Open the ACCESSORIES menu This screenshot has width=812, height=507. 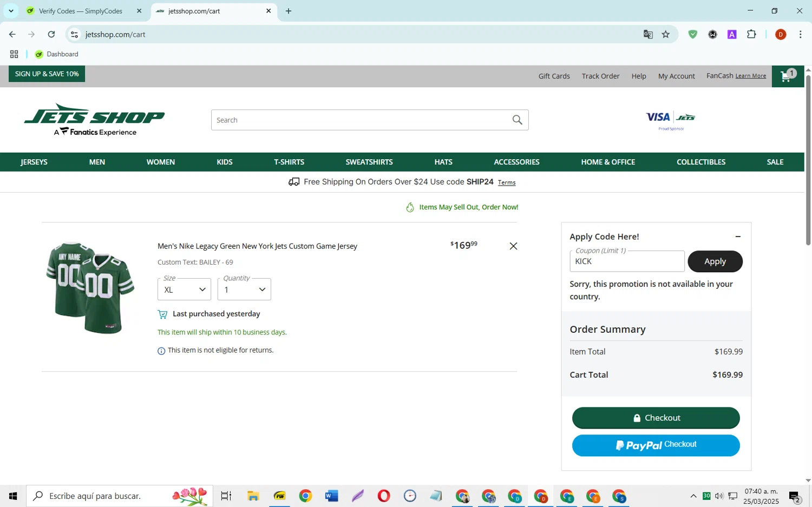(x=516, y=162)
